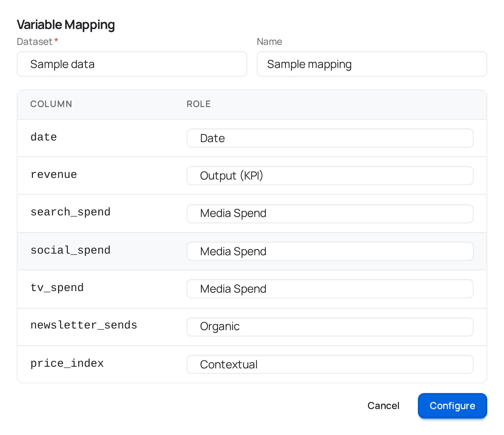Change the newsletter_sends role from Organic
This screenshot has height=435, width=504.
click(x=330, y=327)
